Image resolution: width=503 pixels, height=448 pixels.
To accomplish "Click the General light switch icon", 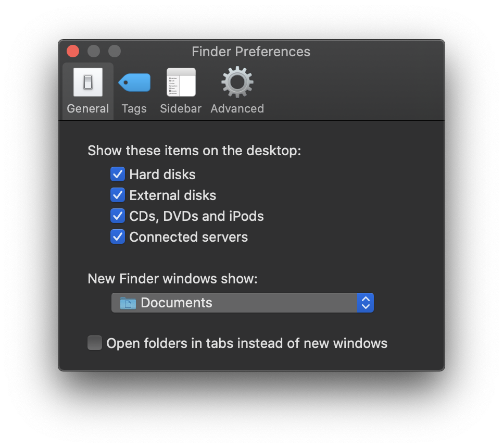I will 87,82.
